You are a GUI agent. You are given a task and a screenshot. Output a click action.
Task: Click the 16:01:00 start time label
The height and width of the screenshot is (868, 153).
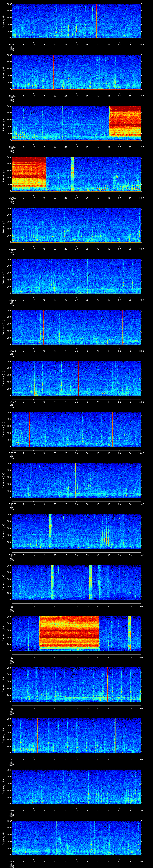(x=12, y=44)
